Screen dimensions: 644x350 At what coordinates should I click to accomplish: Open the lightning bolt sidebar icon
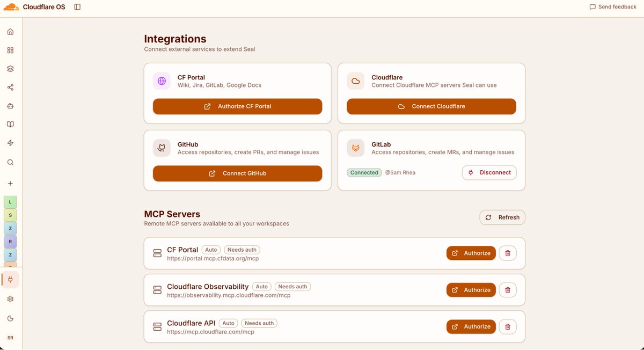(x=10, y=143)
